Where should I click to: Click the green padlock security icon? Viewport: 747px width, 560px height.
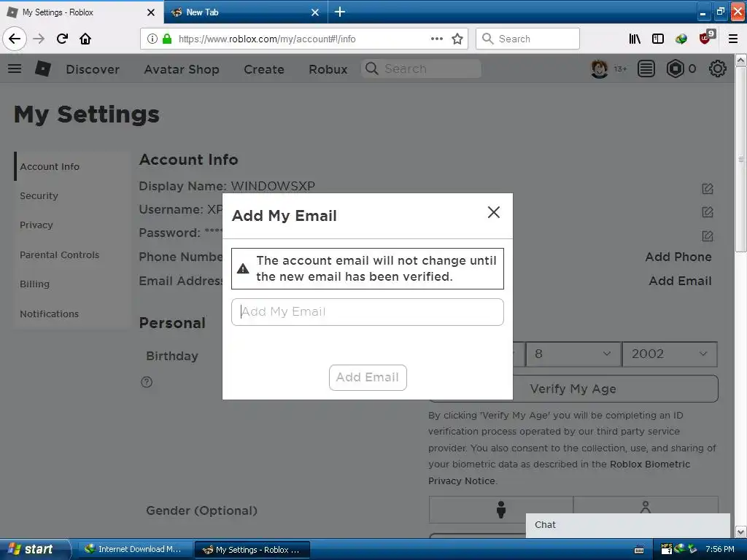(x=167, y=39)
